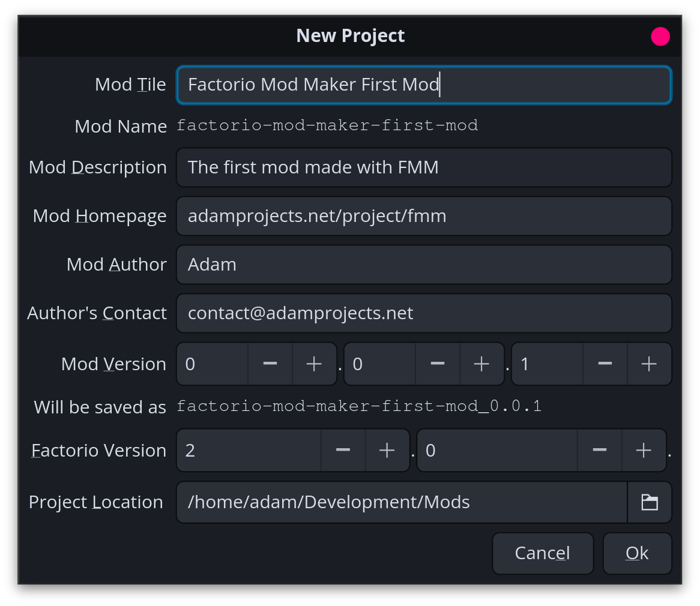700x606 pixels.
Task: Click the Project Location path field
Action: (x=396, y=502)
